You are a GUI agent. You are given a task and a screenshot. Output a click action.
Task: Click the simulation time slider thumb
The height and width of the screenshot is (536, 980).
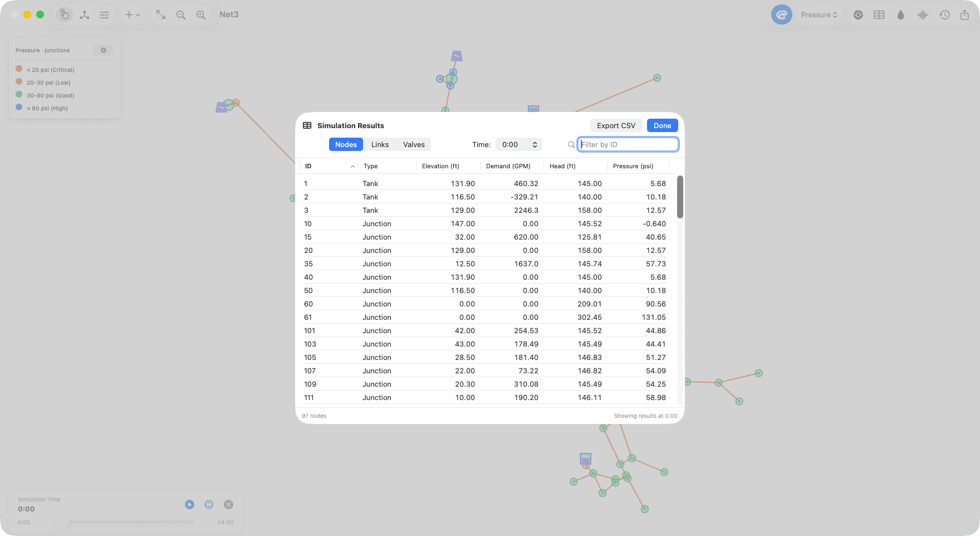pos(63,522)
